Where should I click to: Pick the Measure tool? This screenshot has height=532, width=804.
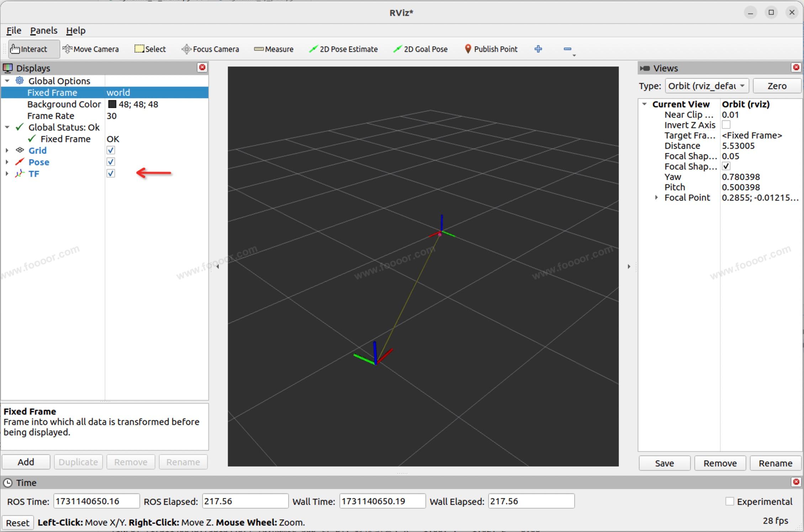point(274,49)
